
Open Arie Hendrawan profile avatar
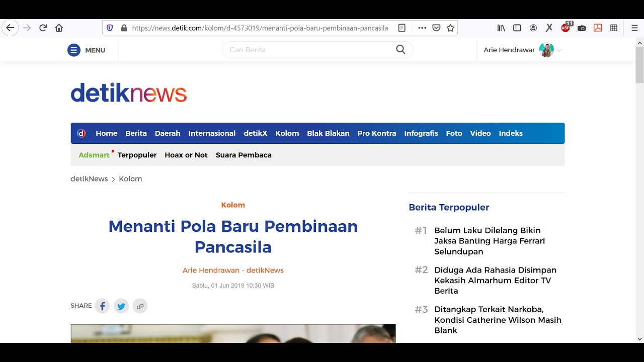click(546, 50)
